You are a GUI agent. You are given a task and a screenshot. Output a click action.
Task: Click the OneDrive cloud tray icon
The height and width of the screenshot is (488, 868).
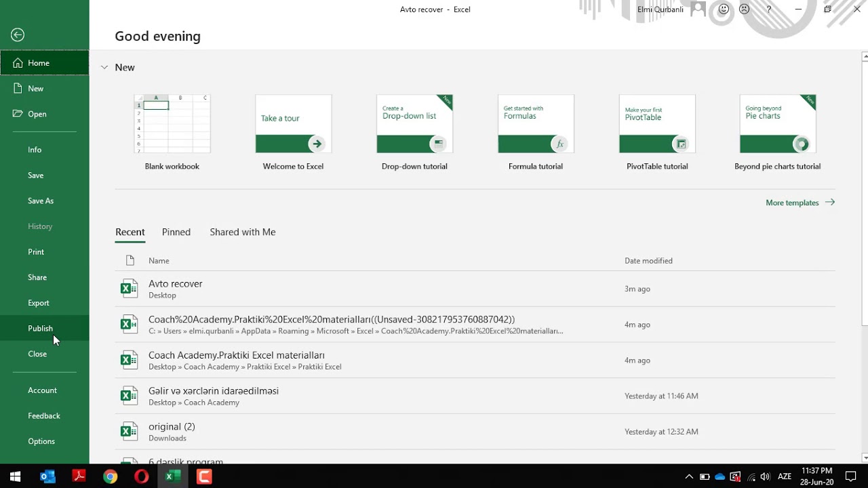coord(720,476)
